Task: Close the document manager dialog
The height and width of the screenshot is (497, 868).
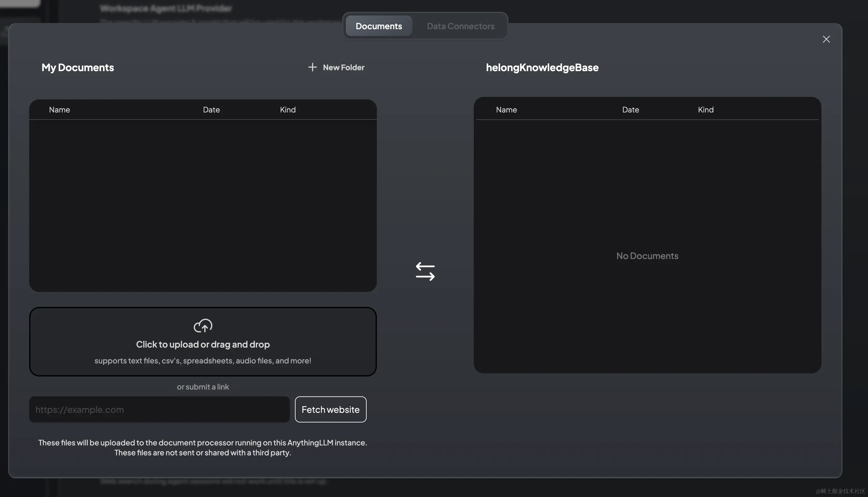Action: coord(826,39)
